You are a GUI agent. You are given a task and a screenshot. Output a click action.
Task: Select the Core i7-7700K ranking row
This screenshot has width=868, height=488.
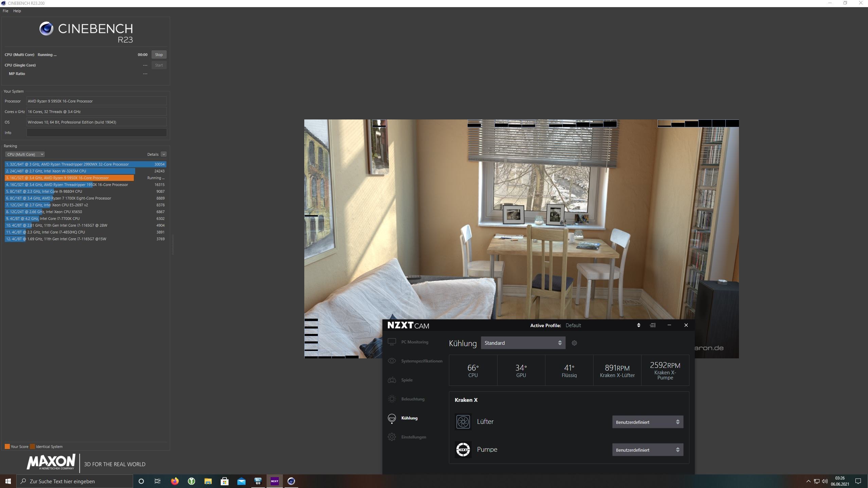(x=86, y=219)
